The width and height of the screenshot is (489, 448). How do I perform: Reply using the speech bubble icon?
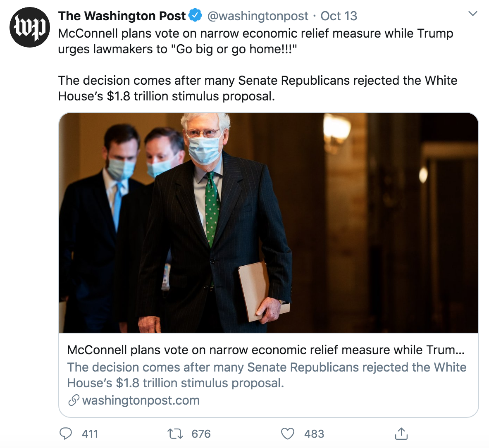point(66,434)
